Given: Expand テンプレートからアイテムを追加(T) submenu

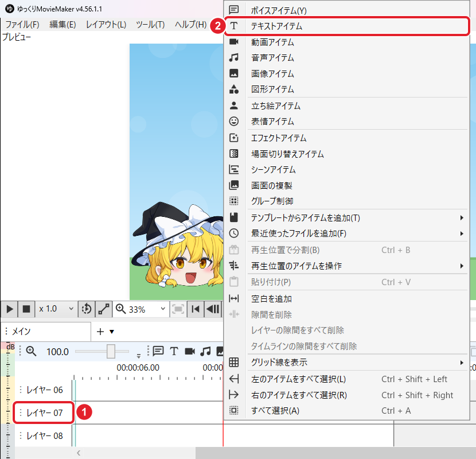Looking at the screenshot, I should [346, 217].
